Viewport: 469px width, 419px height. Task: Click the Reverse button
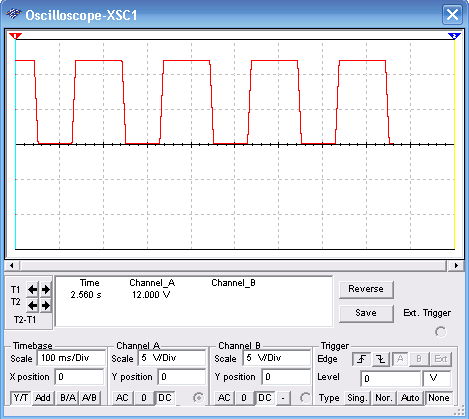click(366, 289)
